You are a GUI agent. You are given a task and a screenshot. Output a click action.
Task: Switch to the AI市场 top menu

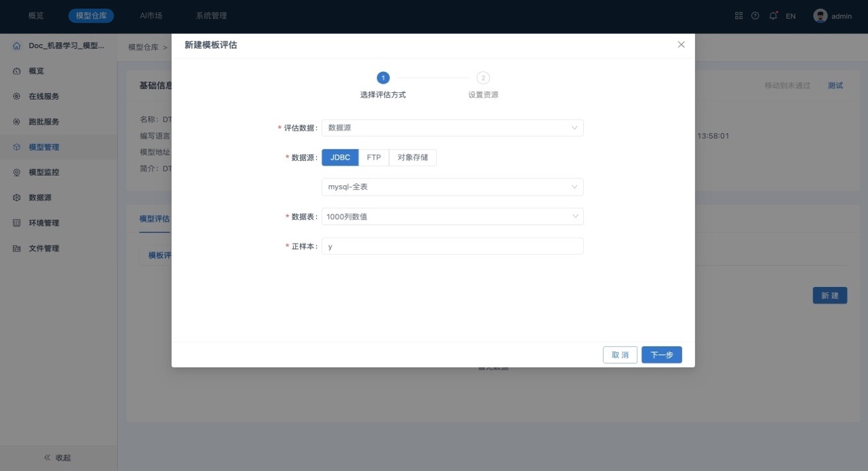pyautogui.click(x=151, y=16)
